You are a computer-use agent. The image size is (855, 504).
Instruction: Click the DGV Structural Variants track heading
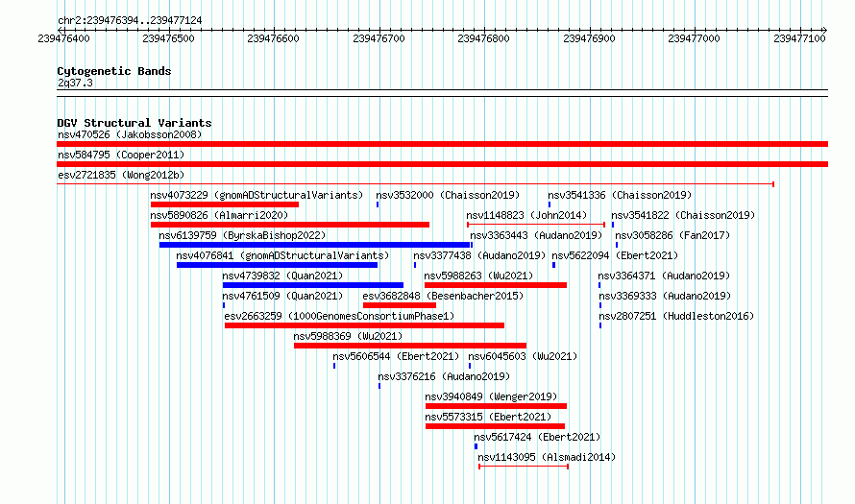coord(134,123)
